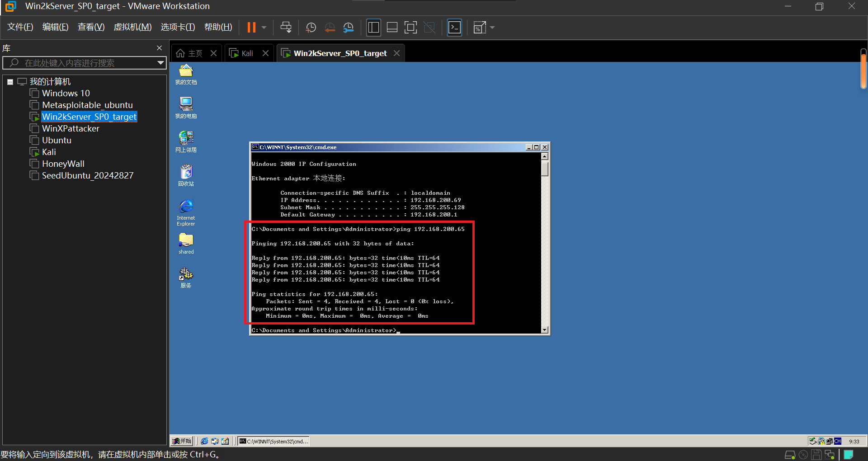
Task: Click the library search input field
Action: click(85, 63)
